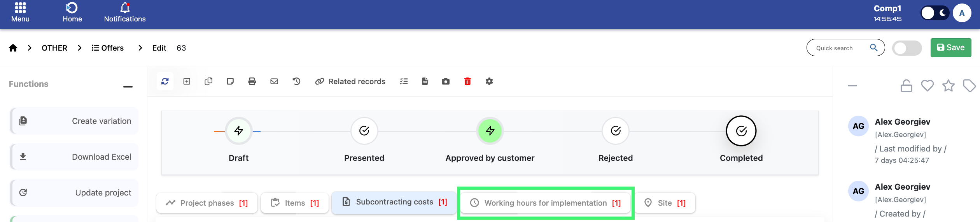Save the offer

coord(951,48)
